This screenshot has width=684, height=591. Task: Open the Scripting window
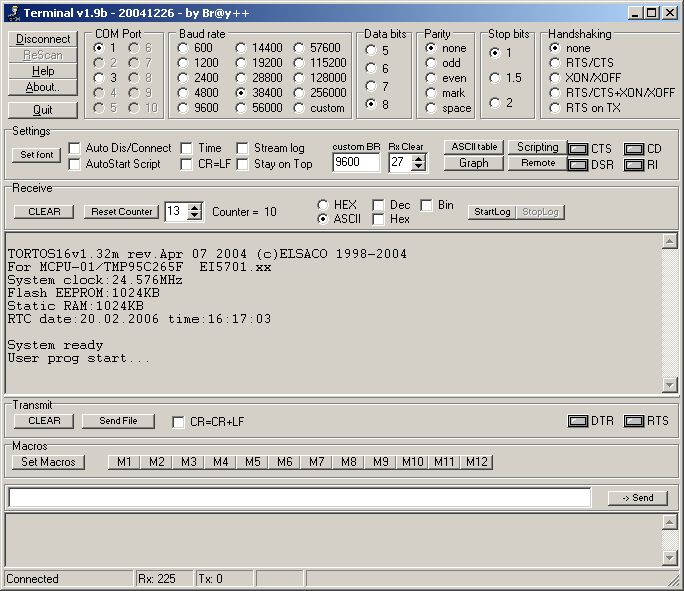pyautogui.click(x=537, y=147)
